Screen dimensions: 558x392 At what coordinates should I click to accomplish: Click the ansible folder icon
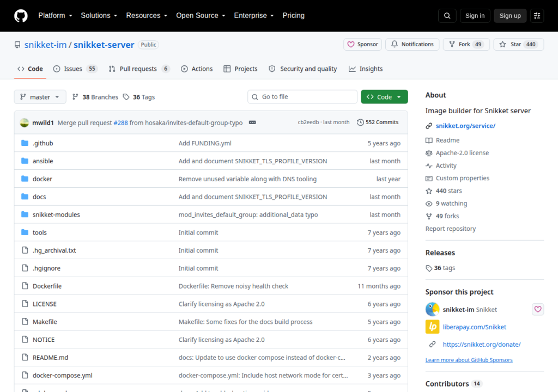25,161
